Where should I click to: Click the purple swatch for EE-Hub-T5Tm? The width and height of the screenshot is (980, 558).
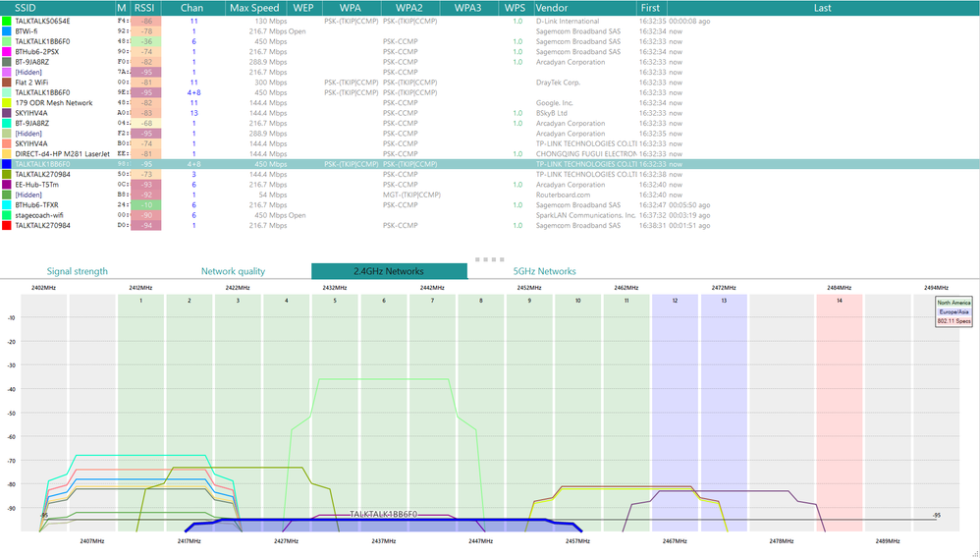tap(6, 185)
